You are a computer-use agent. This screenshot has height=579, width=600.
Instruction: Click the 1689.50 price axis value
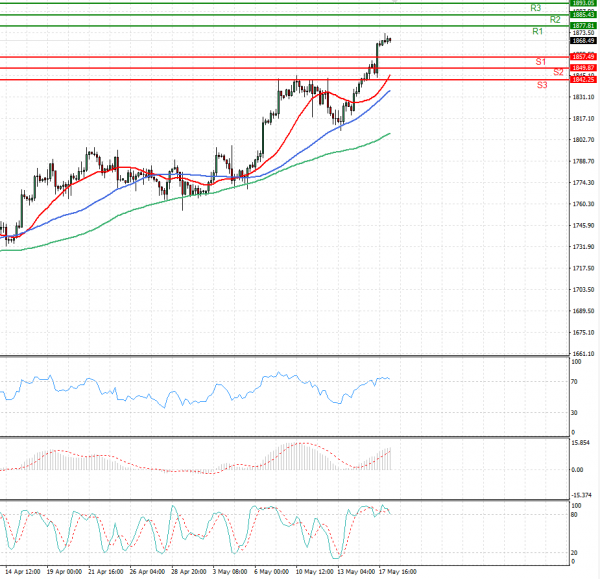[583, 311]
